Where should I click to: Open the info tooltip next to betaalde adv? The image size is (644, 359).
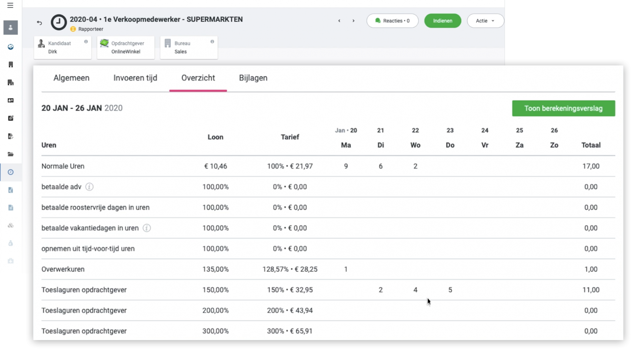point(90,186)
